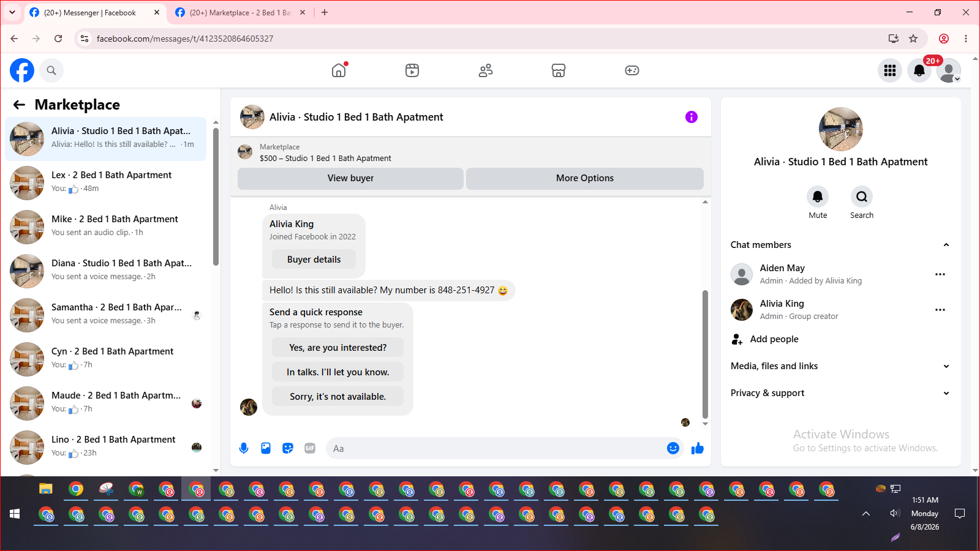The width and height of the screenshot is (980, 551).
Task: Click the address bar URL
Action: (x=185, y=39)
